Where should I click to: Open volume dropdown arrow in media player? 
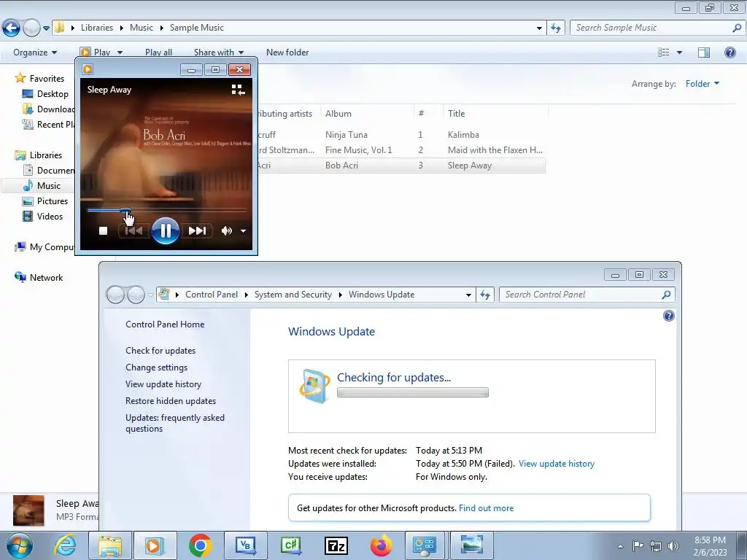(x=243, y=231)
